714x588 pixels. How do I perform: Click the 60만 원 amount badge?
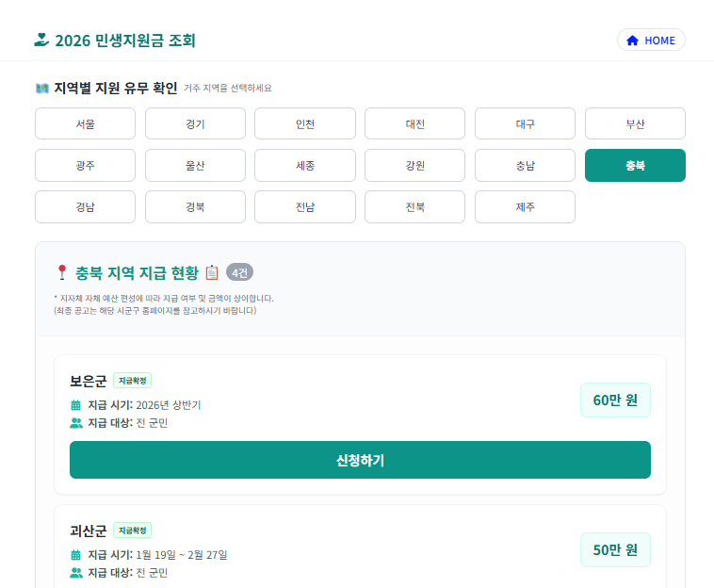tap(615, 400)
